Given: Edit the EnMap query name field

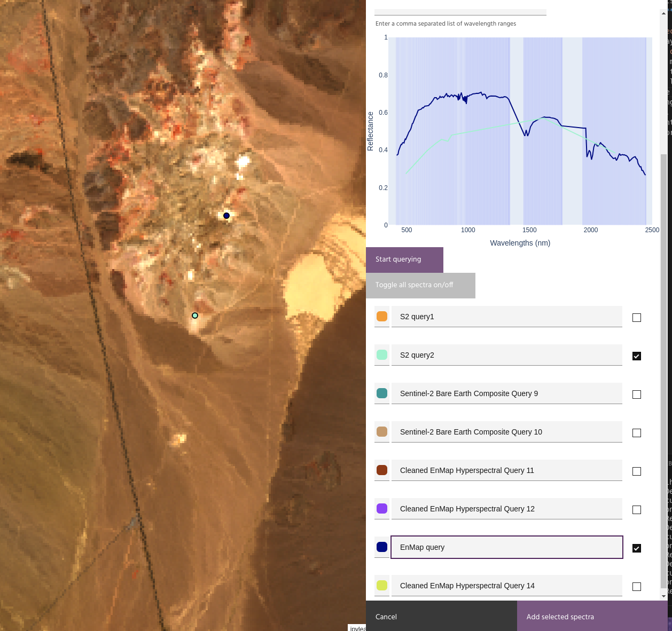Looking at the screenshot, I should click(x=506, y=547).
